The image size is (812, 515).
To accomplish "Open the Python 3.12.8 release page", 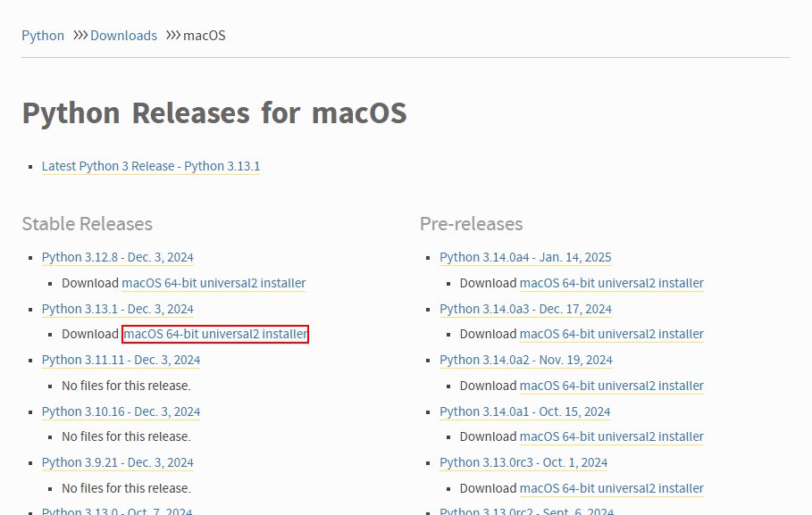I will pyautogui.click(x=117, y=257).
